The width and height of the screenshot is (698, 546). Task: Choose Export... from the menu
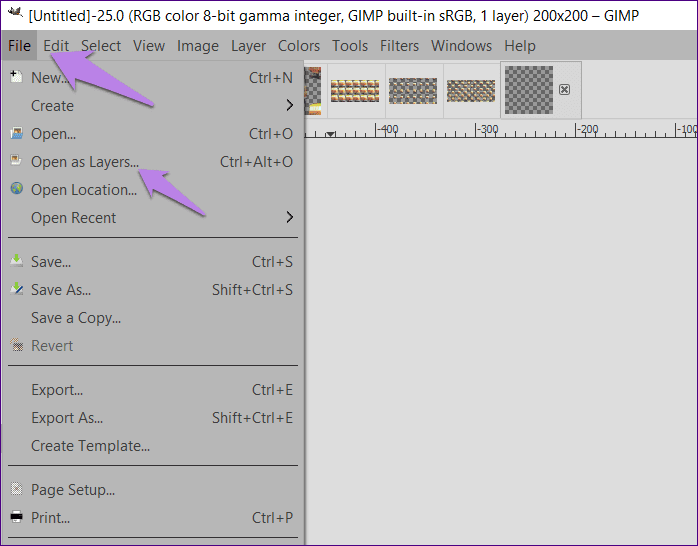click(x=153, y=390)
